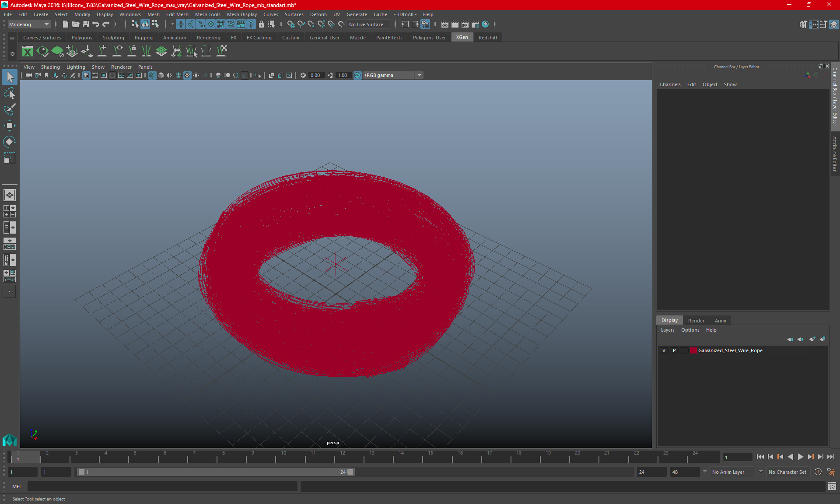Toggle the view gamma color management icon
The height and width of the screenshot is (504, 840).
[x=357, y=75]
